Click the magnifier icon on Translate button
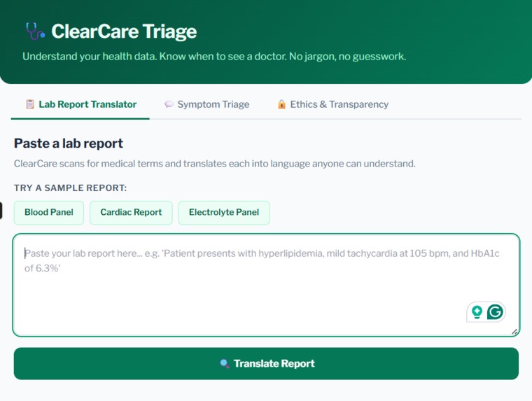532x401 pixels. coord(224,364)
